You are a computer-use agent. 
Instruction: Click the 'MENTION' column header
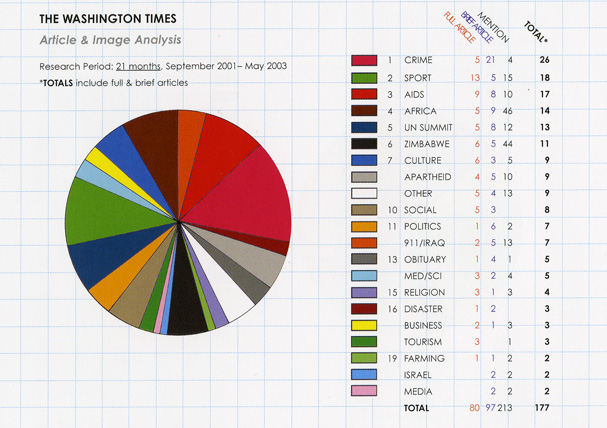coord(493,27)
